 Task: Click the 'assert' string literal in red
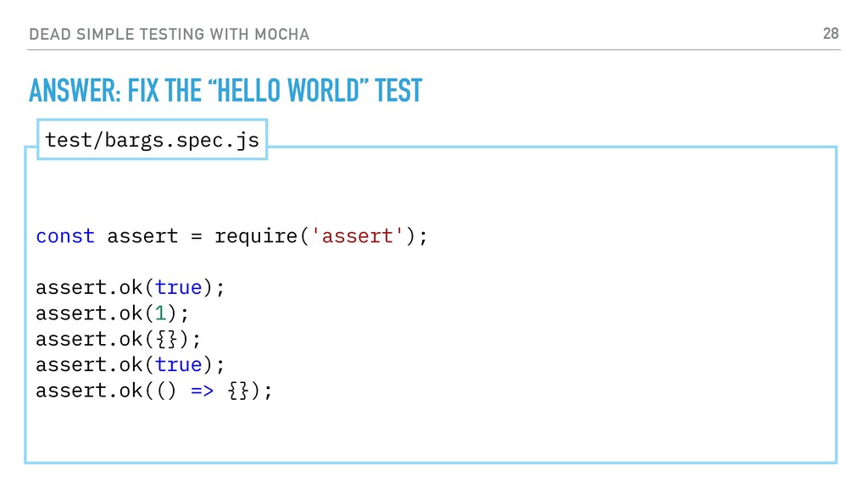point(358,236)
